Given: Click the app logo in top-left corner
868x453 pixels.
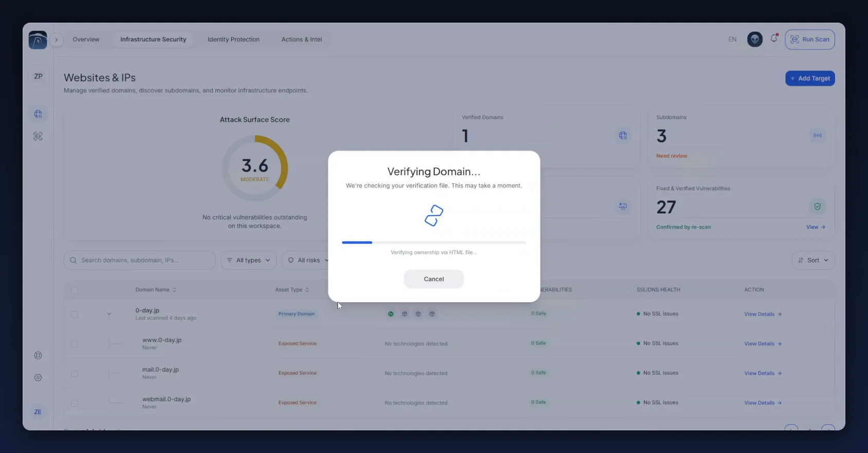Looking at the screenshot, I should click(38, 40).
